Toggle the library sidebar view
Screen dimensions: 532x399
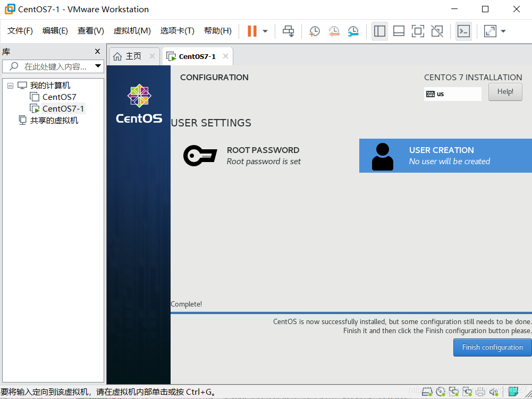379,31
